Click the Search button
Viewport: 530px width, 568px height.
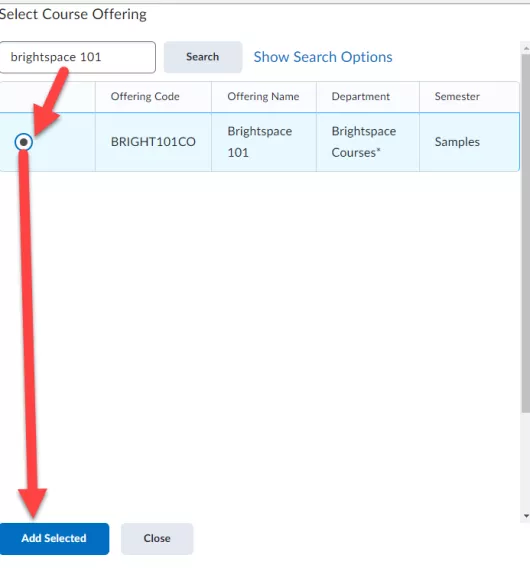203,57
